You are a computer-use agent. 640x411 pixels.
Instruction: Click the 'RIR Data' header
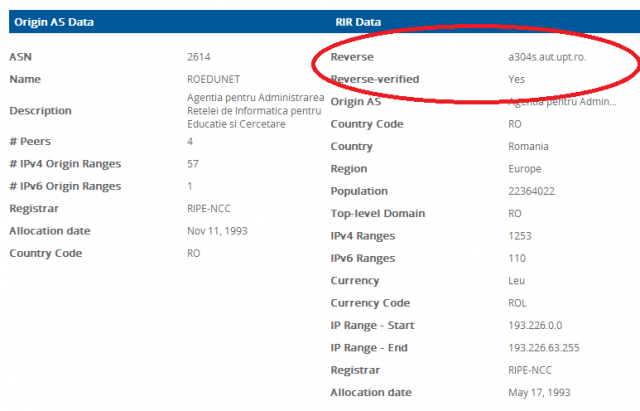(358, 22)
